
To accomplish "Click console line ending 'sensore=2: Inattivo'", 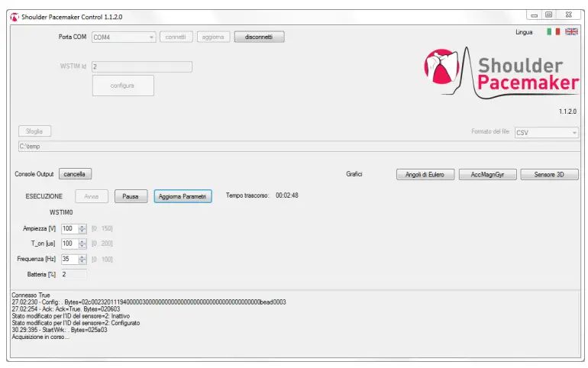I will [x=71, y=316].
